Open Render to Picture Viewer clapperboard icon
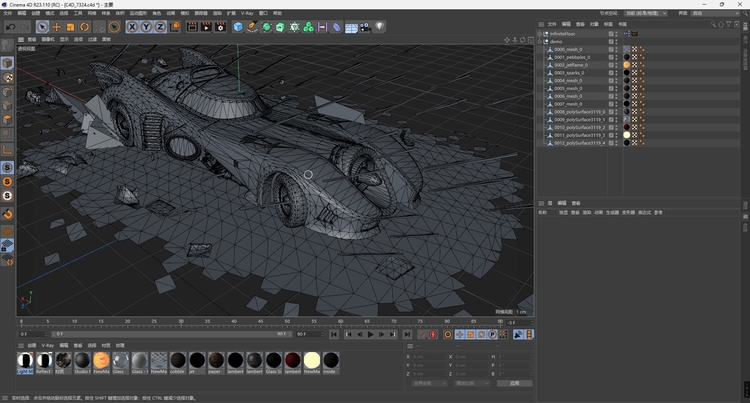Image resolution: width=750 pixels, height=403 pixels. [x=206, y=27]
